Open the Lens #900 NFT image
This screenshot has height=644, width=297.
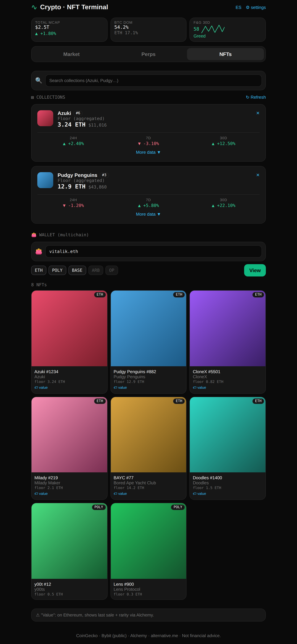(x=148, y=541)
